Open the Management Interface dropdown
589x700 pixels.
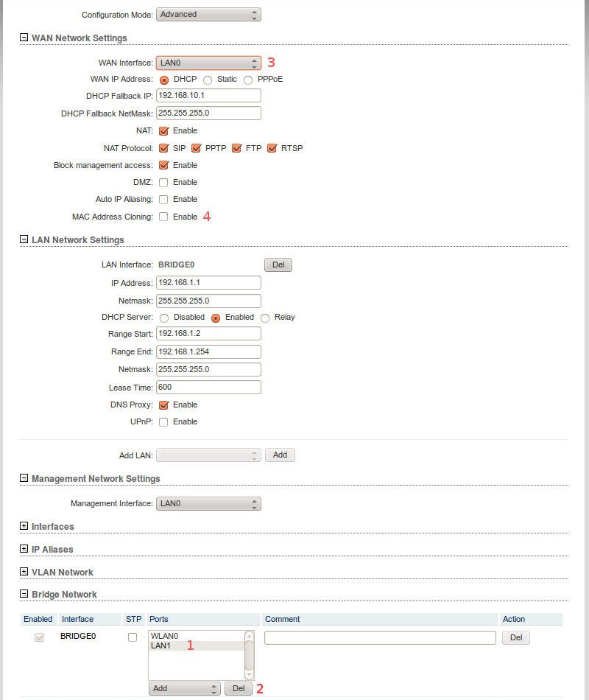point(208,504)
